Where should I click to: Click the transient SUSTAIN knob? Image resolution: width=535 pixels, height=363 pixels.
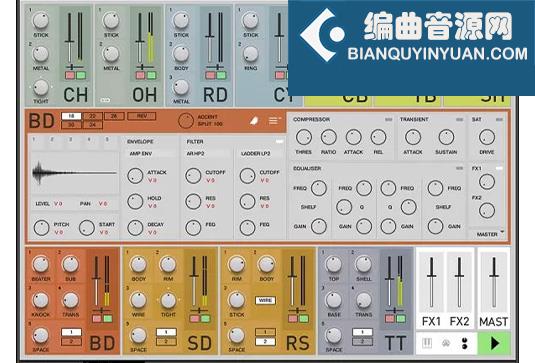coord(446,137)
